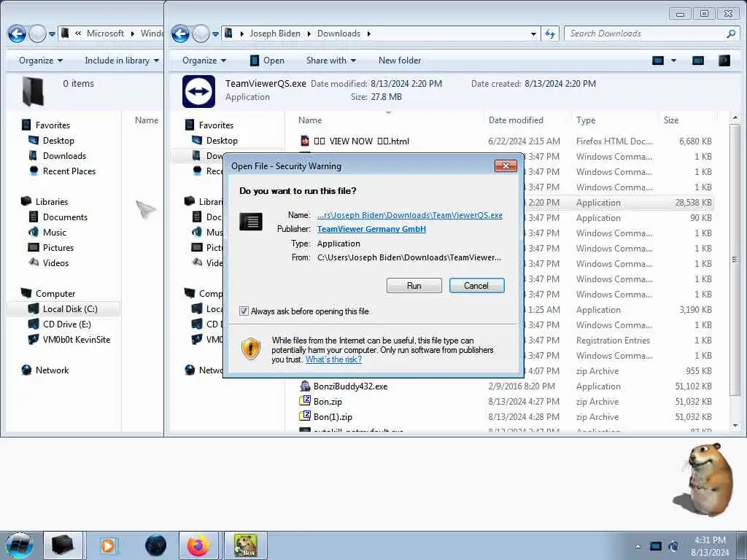
Task: Open the help icon in Downloads toolbar
Action: click(724, 61)
